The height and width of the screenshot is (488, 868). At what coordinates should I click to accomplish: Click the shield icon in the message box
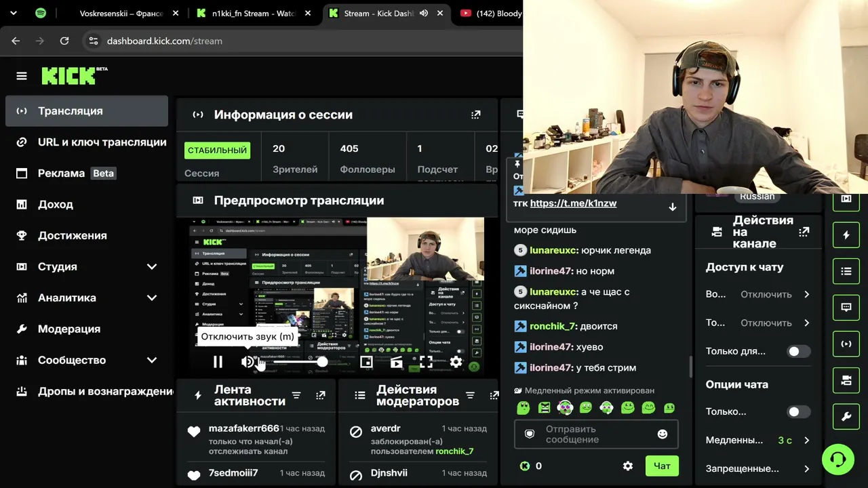(530, 434)
